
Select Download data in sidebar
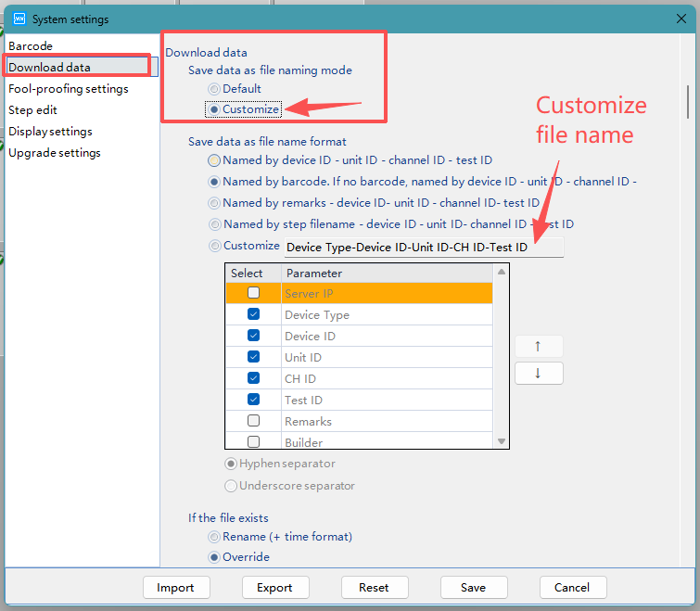point(83,67)
